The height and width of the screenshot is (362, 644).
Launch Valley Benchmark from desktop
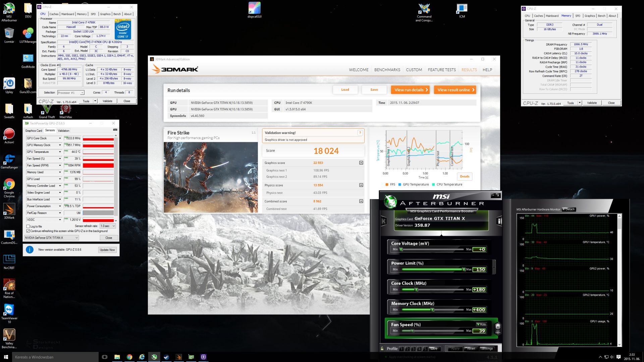pos(9,339)
